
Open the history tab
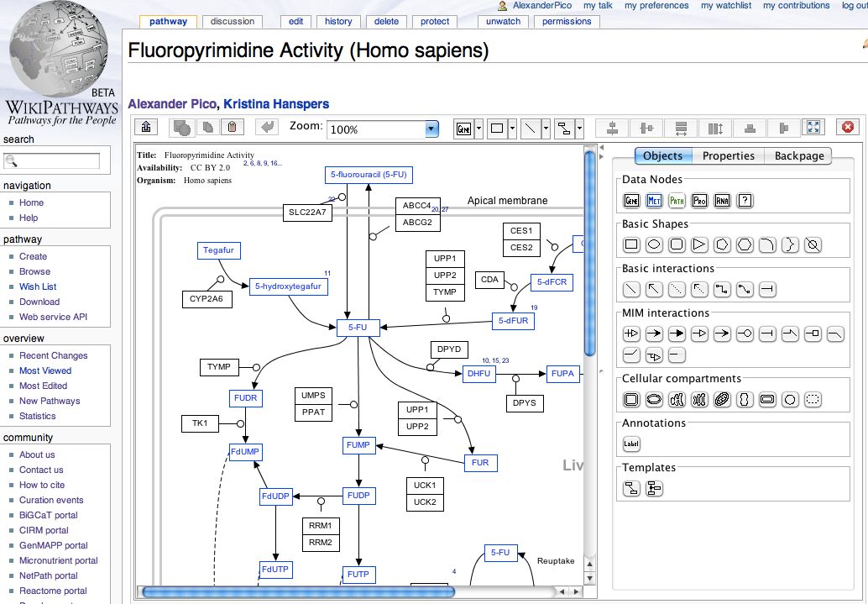pyautogui.click(x=337, y=22)
